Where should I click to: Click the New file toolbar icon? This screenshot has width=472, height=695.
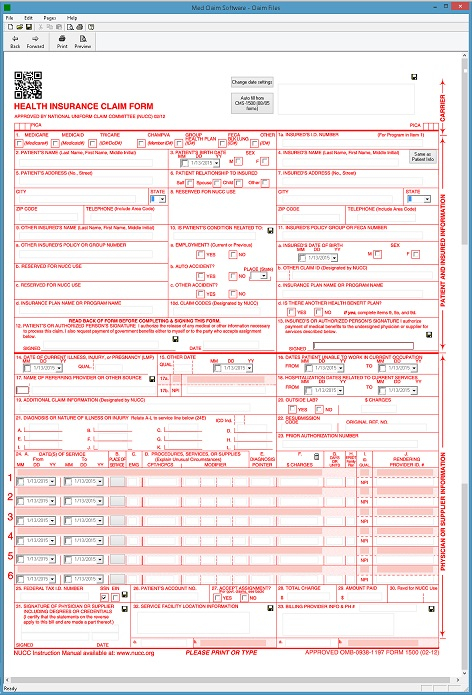(10, 27)
